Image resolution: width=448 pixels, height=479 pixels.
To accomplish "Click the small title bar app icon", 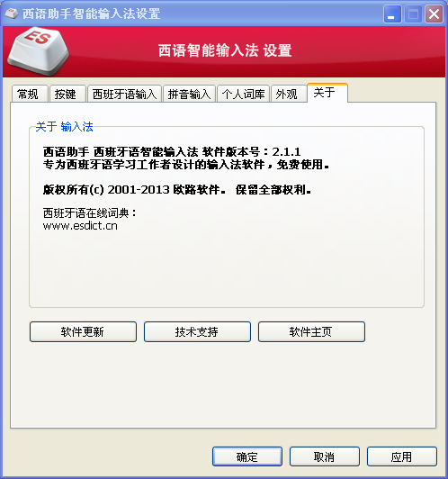I will coord(12,14).
